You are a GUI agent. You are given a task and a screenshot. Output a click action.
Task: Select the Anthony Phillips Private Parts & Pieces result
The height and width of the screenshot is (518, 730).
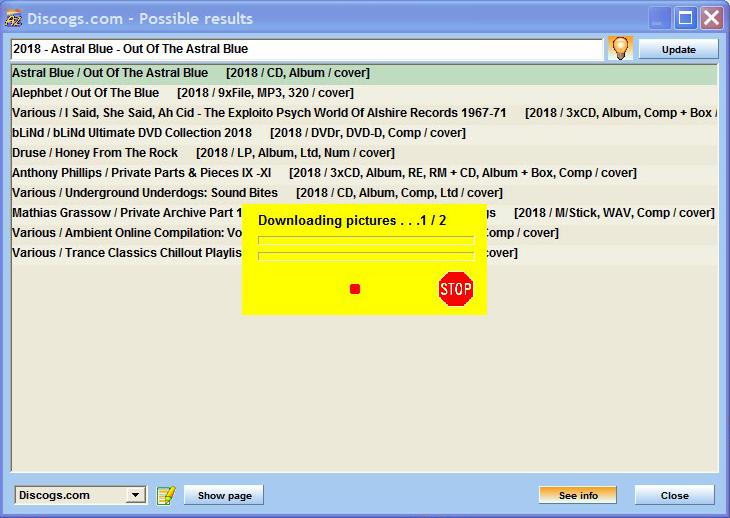(x=364, y=173)
